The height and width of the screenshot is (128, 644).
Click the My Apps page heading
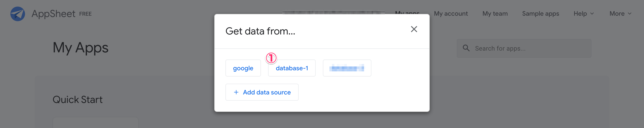pos(80,48)
